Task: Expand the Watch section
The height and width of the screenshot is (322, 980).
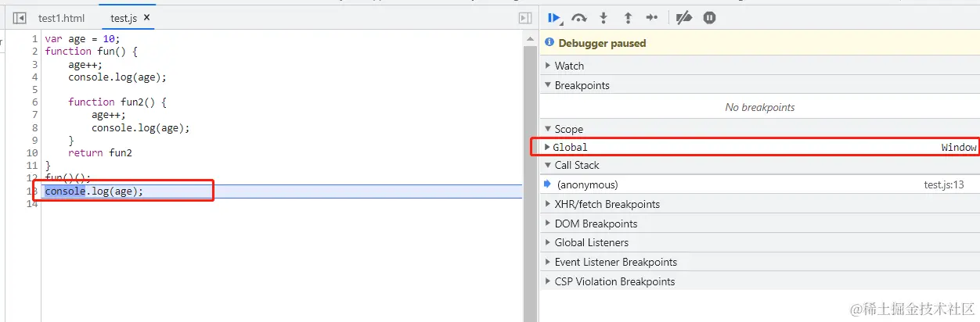Action: coord(569,66)
